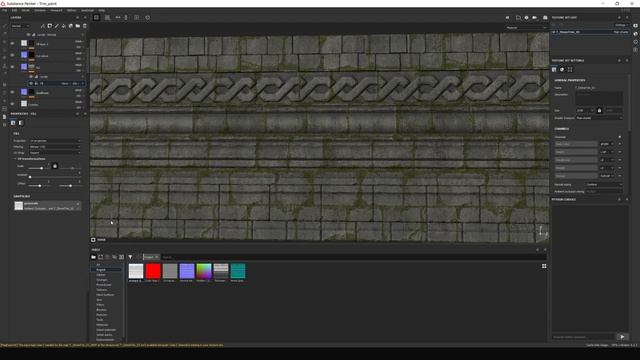The height and width of the screenshot is (360, 640).
Task: Click the Description text box in Texture Set Settings
Action: pos(599,98)
